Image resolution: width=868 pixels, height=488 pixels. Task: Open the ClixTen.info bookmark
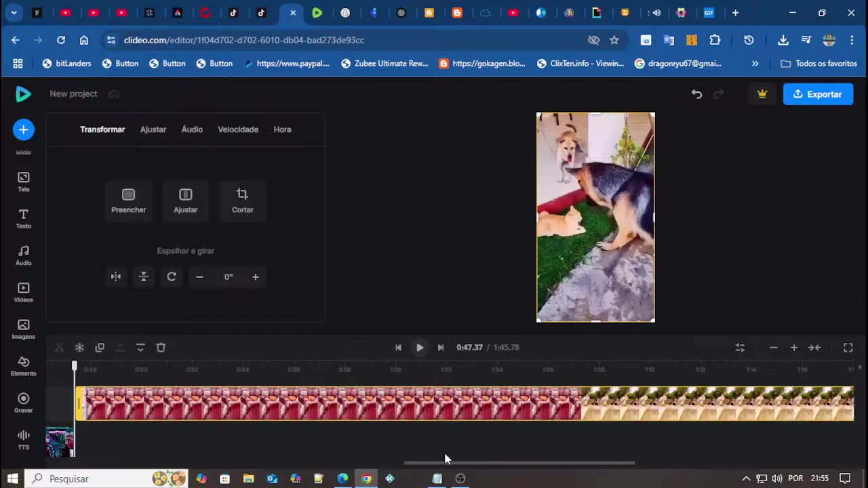[x=580, y=64]
